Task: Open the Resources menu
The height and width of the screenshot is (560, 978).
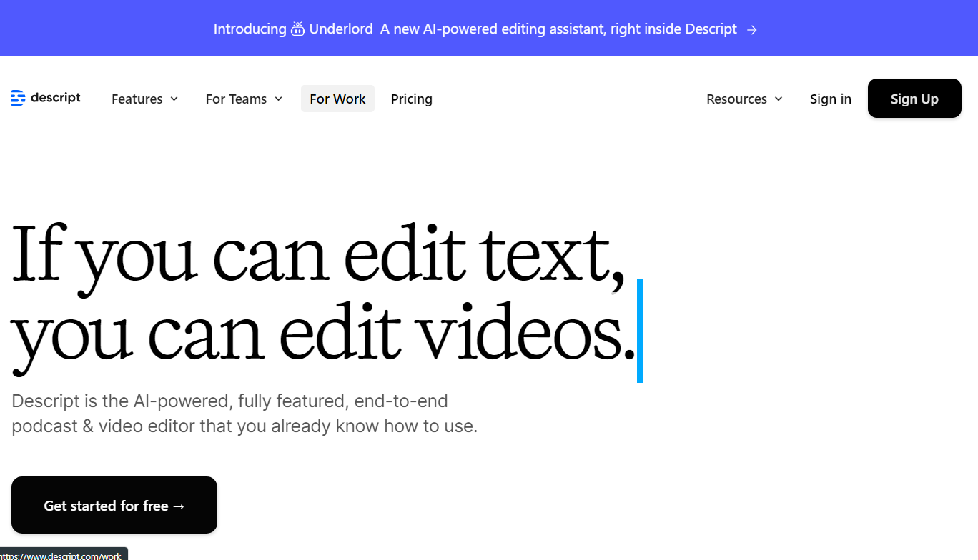Action: tap(736, 99)
